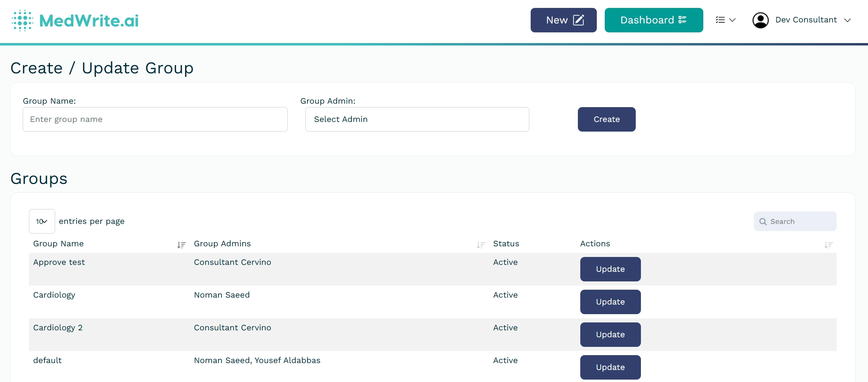Open the Select Admin dropdown

click(417, 119)
